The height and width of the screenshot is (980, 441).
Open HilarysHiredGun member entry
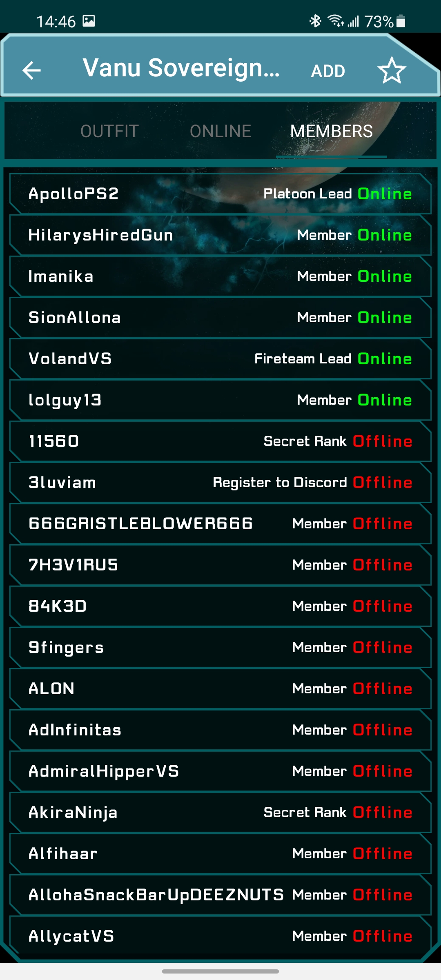(x=220, y=235)
